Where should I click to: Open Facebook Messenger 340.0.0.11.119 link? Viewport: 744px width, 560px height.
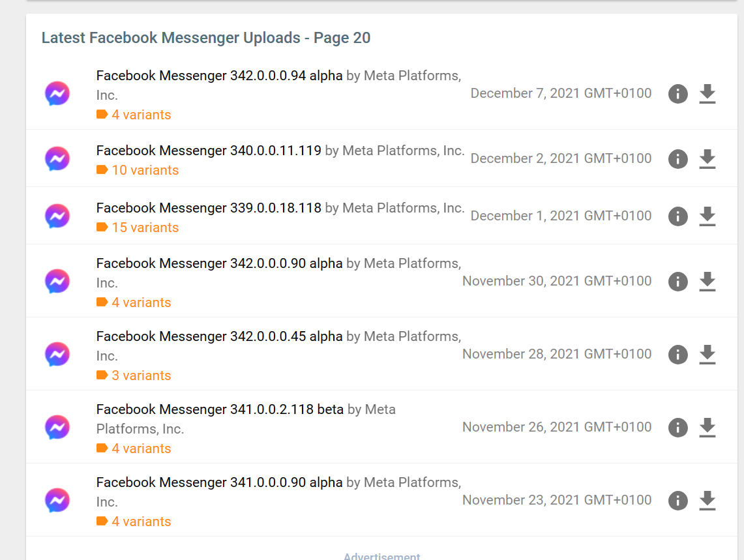tap(209, 151)
